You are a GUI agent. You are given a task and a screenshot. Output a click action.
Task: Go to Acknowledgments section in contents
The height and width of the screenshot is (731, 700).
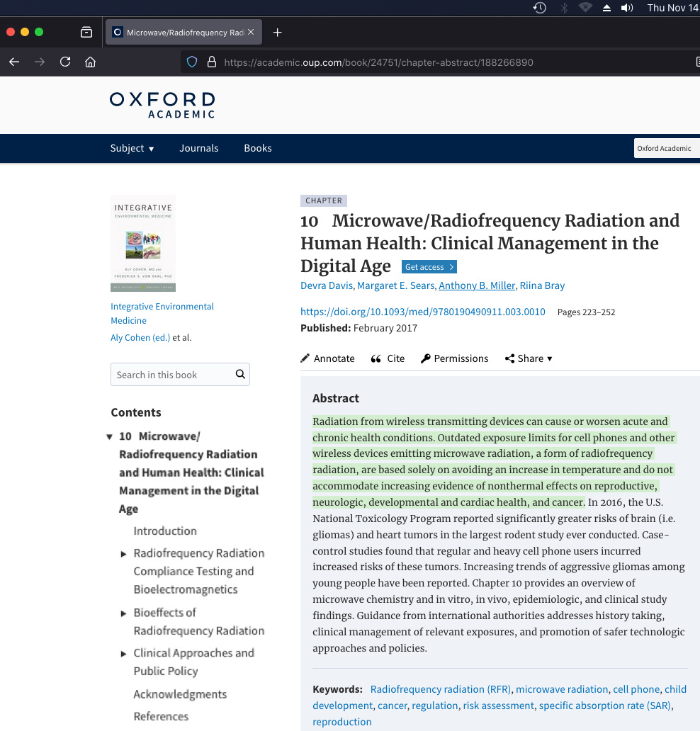180,694
